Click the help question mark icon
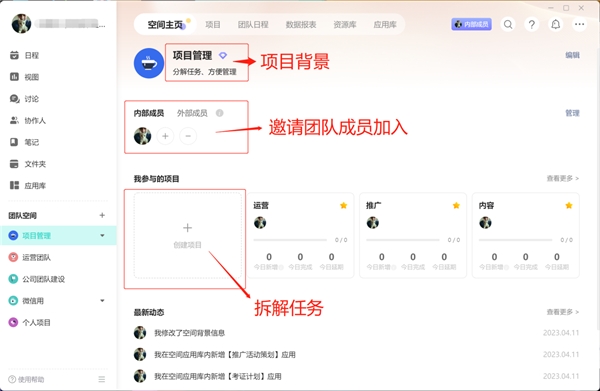The image size is (600, 391). coord(532,24)
